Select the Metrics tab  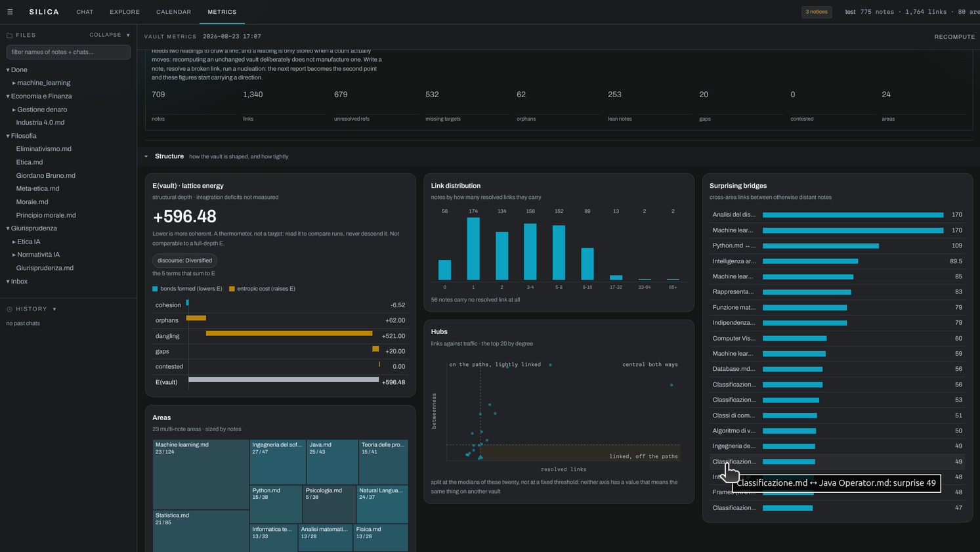coord(222,12)
